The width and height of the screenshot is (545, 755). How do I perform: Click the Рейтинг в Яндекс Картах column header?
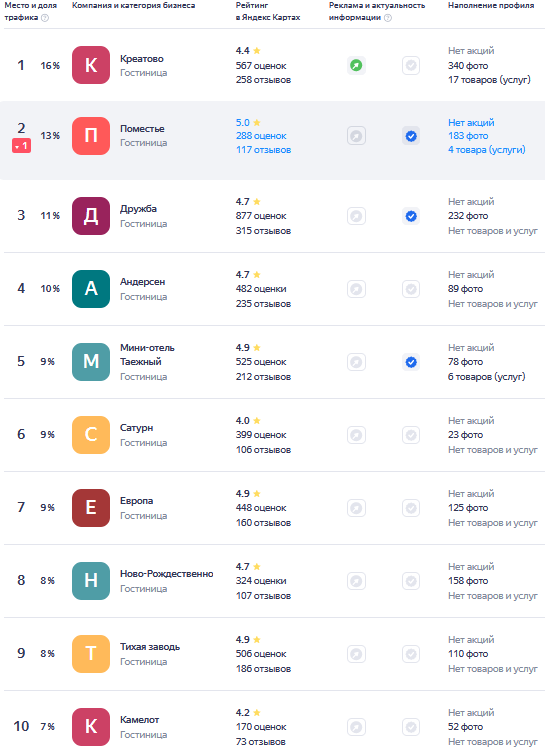(268, 11)
